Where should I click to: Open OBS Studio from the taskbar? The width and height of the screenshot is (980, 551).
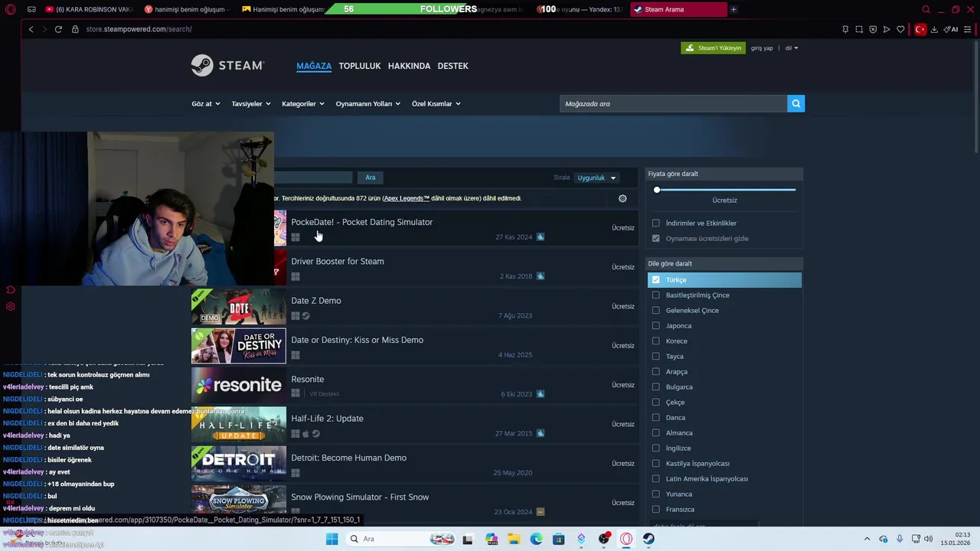604,539
